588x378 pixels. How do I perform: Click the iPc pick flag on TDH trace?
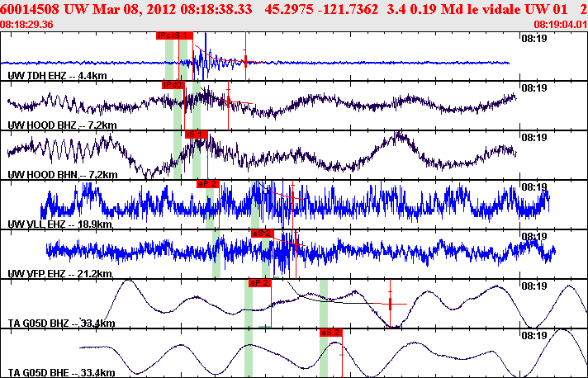(164, 35)
